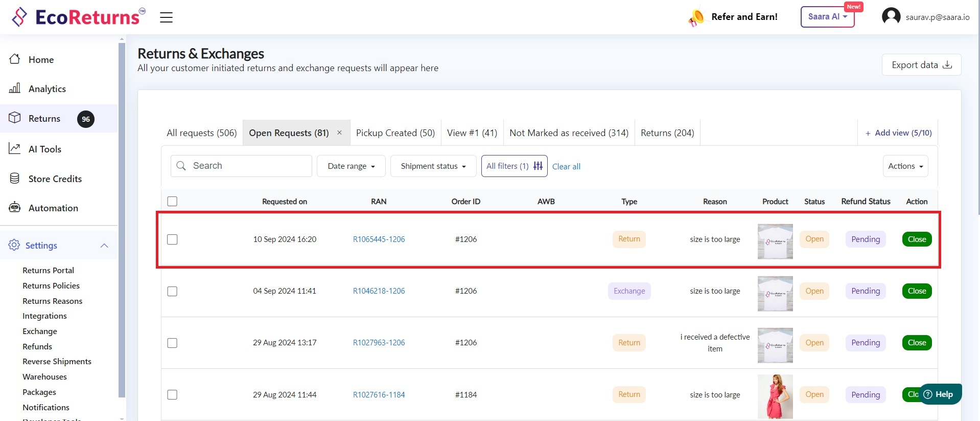Click the user profile avatar icon
The height and width of the screenshot is (421, 980).
coord(891,17)
